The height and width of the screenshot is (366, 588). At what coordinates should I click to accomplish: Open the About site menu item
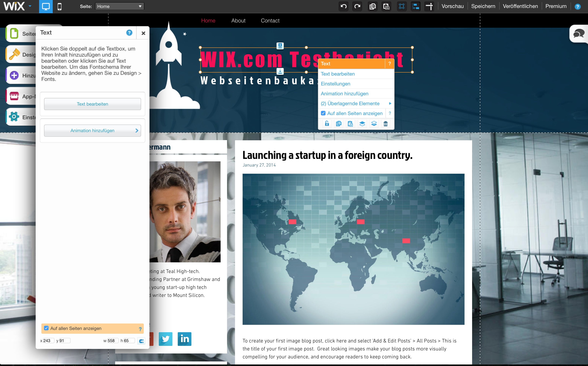(238, 21)
